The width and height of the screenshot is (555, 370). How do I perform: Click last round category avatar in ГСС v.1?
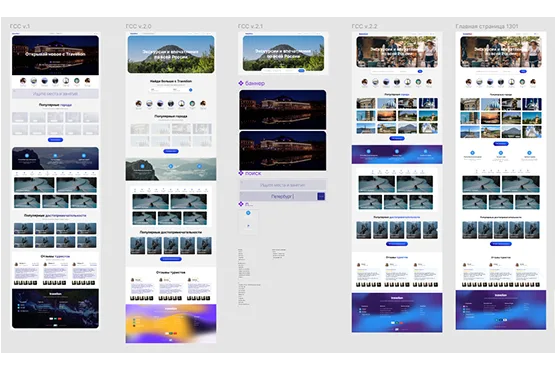pos(87,81)
